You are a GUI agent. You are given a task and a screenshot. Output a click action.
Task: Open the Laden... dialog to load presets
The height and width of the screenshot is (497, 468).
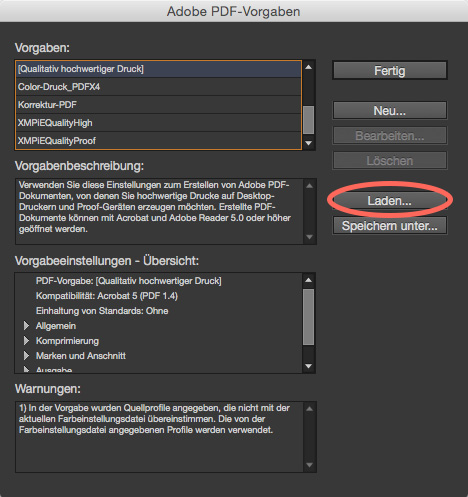(x=390, y=201)
